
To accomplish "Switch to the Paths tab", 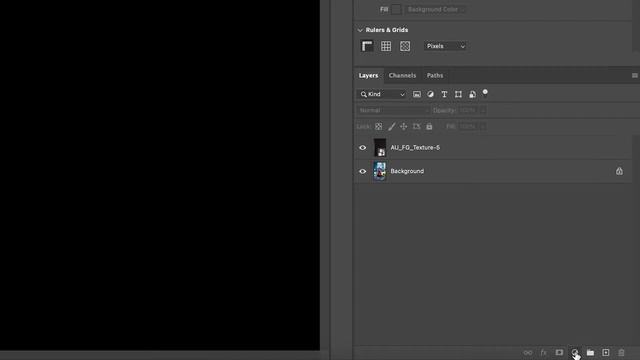I will click(435, 76).
